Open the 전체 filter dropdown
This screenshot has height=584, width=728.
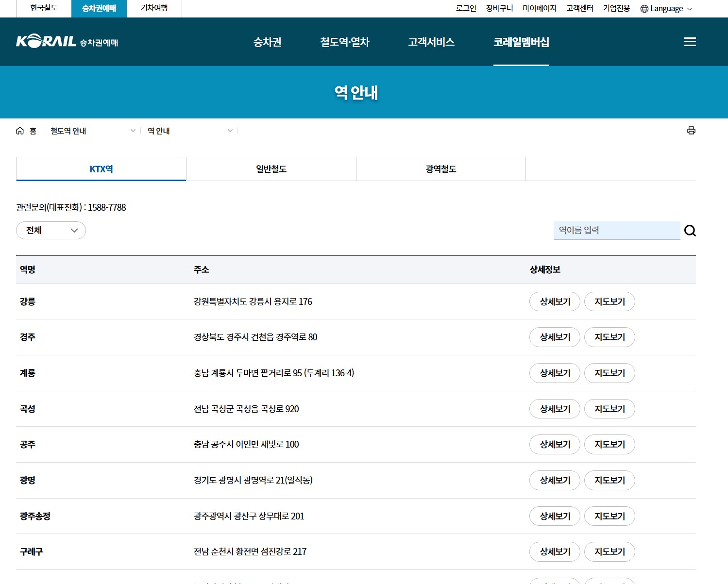point(51,230)
